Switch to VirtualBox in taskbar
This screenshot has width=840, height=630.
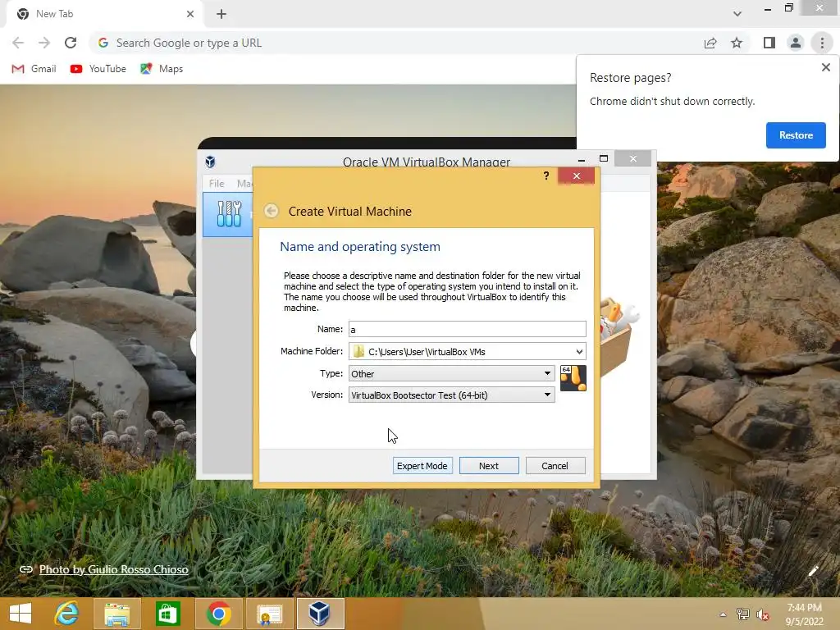320,614
